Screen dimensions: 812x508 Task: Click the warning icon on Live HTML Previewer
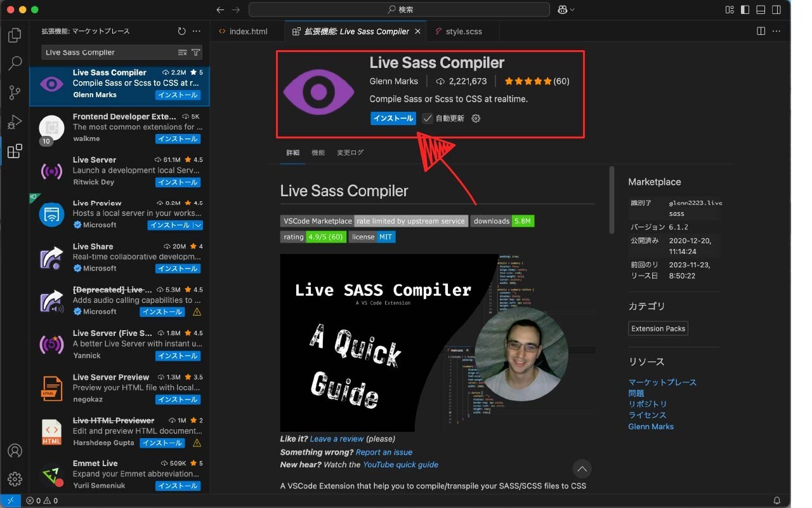tap(197, 443)
